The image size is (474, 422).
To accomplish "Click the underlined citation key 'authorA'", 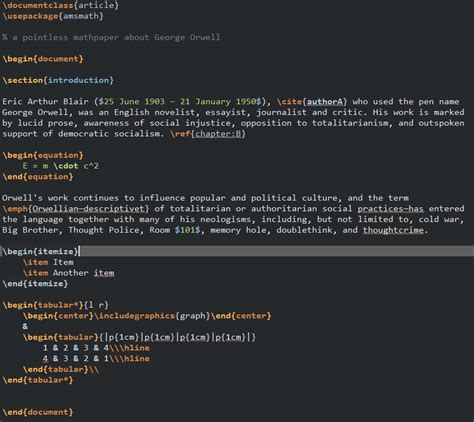I will (324, 102).
